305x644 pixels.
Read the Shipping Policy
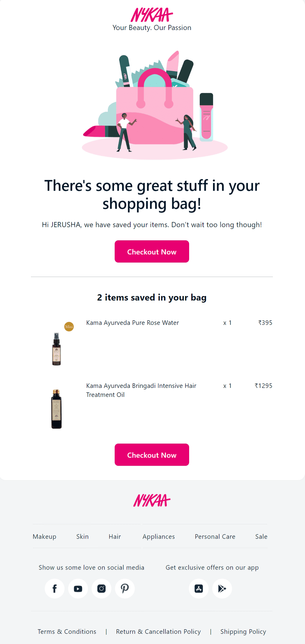[243, 631]
